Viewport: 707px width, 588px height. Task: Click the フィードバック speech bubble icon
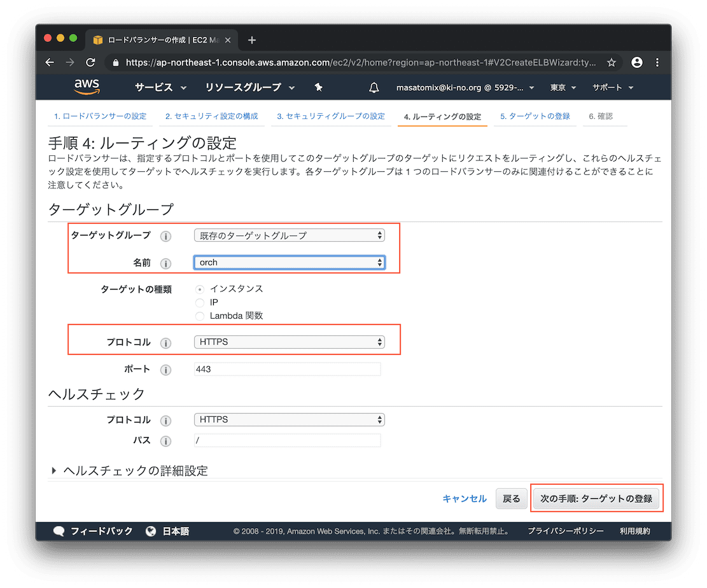point(59,531)
